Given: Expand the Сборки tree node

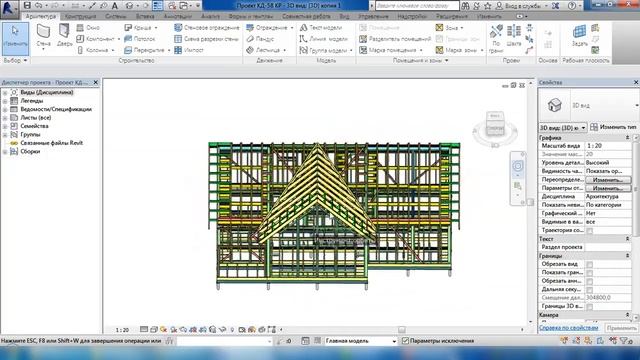Looking at the screenshot, I should pos(5,151).
